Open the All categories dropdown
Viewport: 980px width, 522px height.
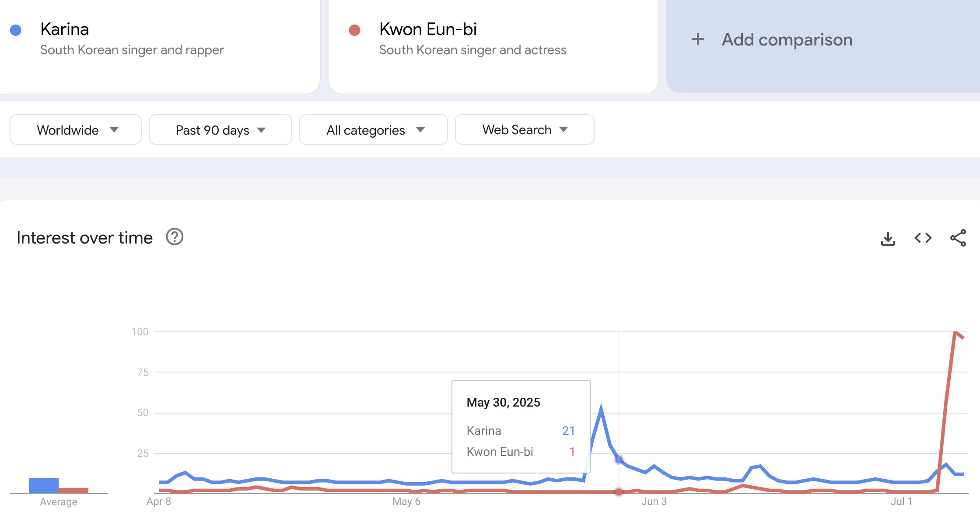point(374,130)
